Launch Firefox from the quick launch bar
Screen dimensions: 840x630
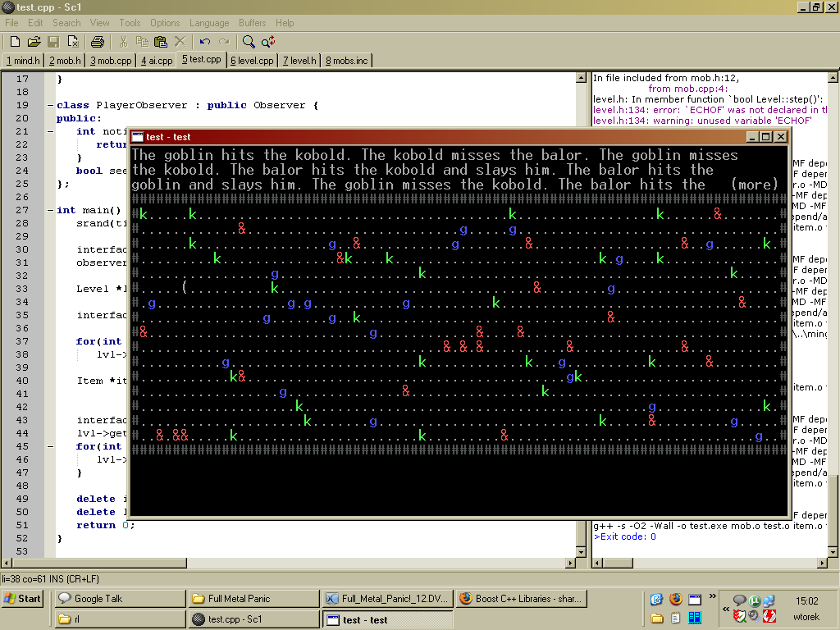(x=676, y=599)
